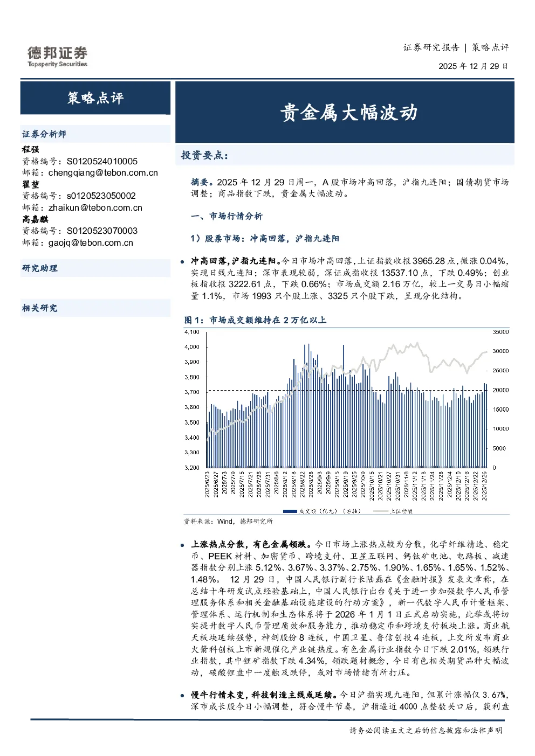Click the report date 2025年12月29日 in header

473,66
